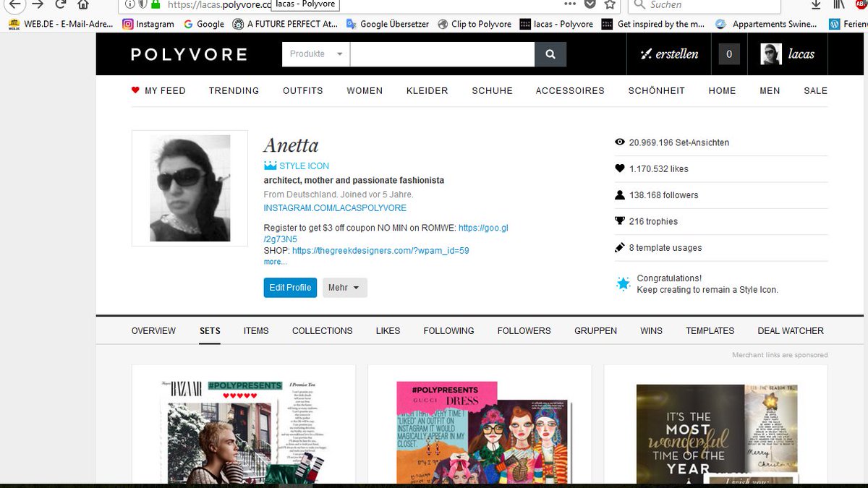Expand the Mehr dropdown button
The image size is (868, 488).
345,288
